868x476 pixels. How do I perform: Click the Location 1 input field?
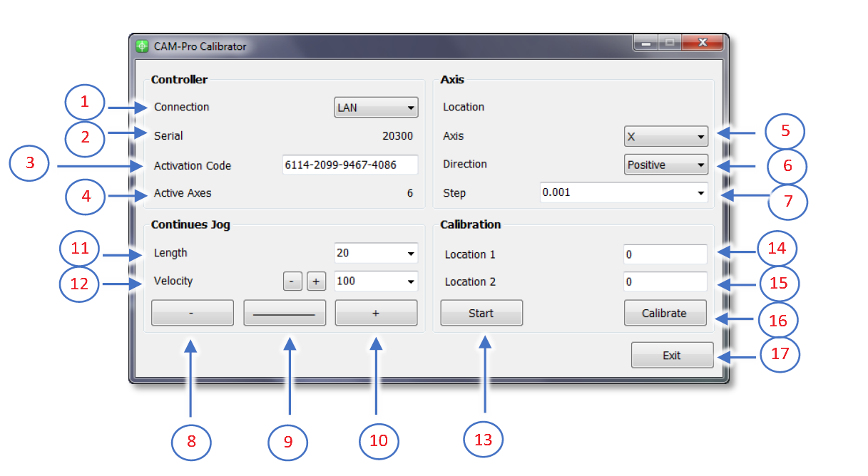(665, 254)
